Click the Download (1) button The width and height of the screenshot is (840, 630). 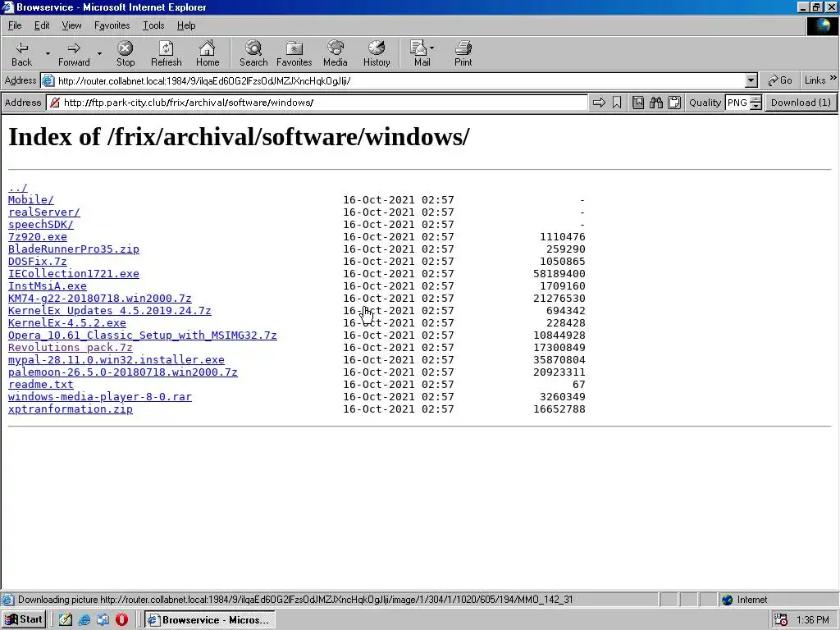(801, 103)
